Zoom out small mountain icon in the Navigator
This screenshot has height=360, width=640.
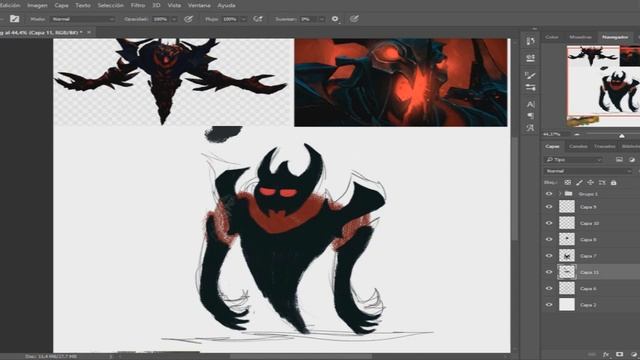[577, 134]
